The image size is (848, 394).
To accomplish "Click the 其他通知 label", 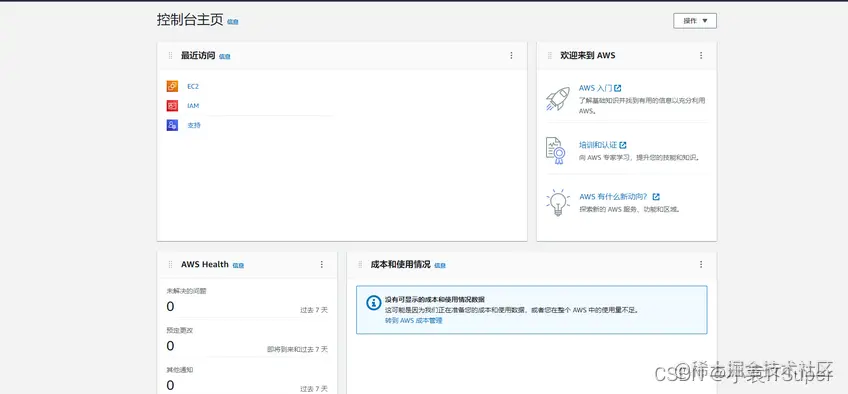I will click(x=180, y=370).
